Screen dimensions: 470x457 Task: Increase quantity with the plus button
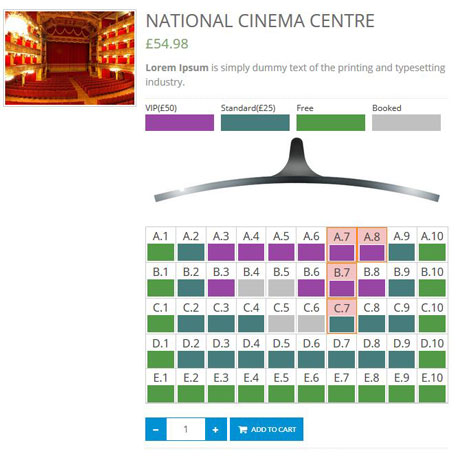click(x=216, y=429)
